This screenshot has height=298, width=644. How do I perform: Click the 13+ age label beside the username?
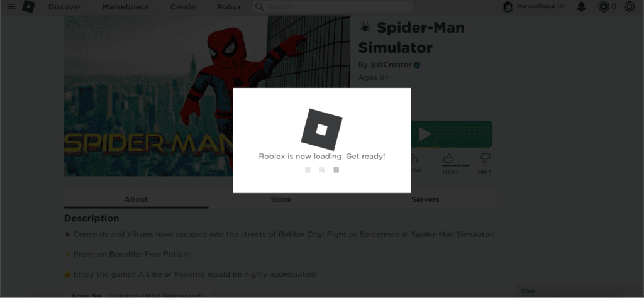(x=561, y=7)
